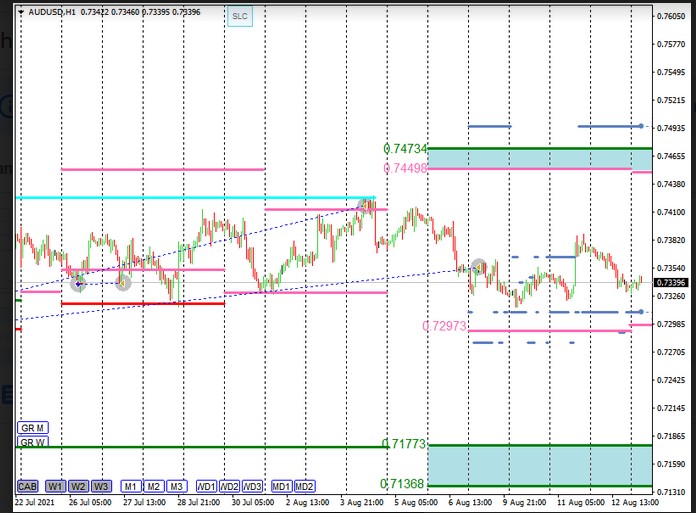Select the M2 level button
The image size is (696, 513).
point(154,486)
